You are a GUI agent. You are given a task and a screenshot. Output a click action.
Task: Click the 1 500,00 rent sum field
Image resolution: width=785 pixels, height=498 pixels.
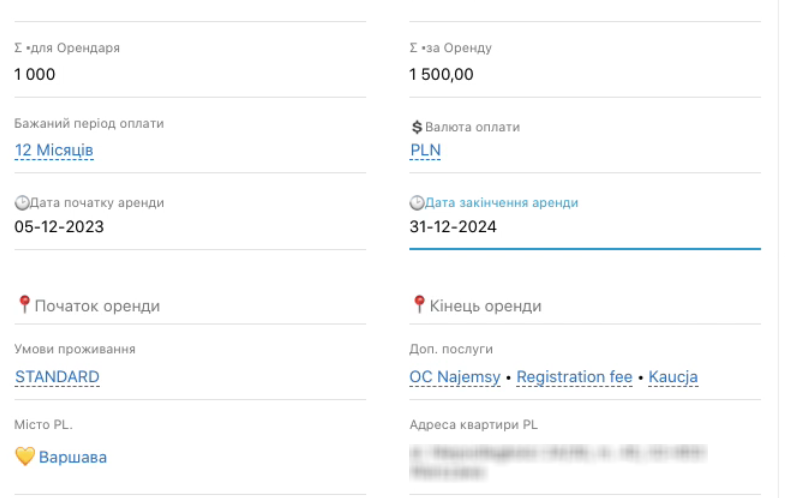(441, 74)
